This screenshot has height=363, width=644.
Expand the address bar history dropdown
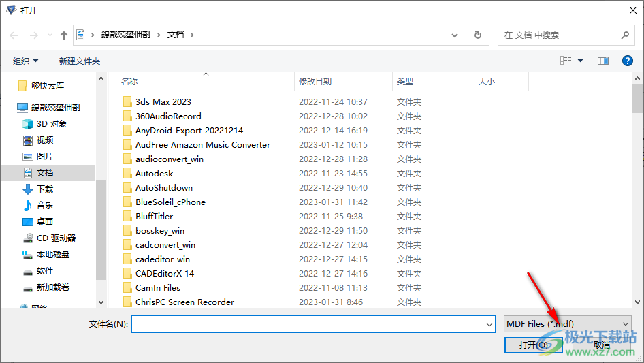[x=455, y=35]
